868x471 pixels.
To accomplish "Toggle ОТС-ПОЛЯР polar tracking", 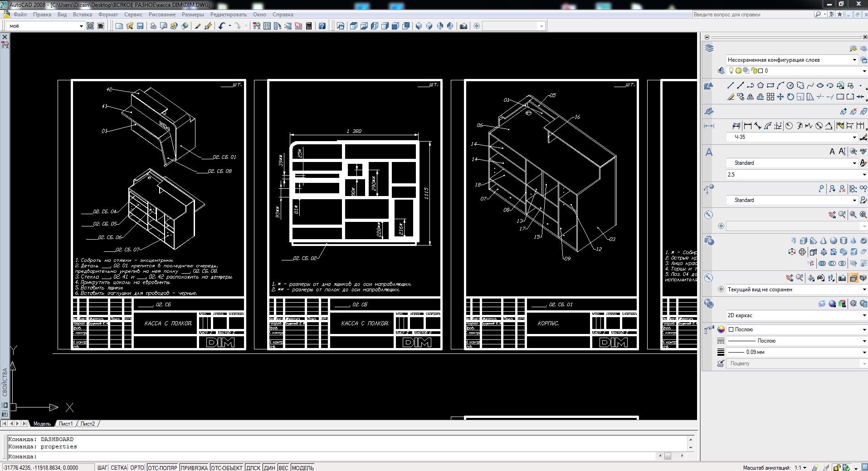I will [162, 468].
